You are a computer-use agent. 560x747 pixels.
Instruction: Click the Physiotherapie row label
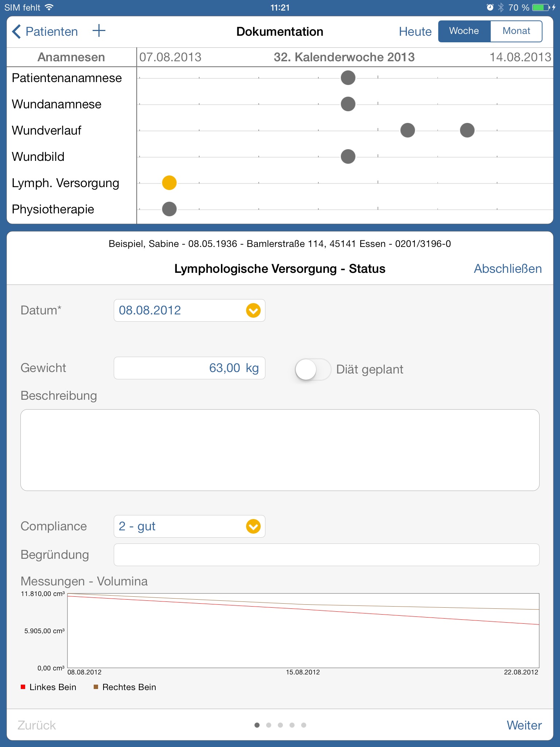tap(53, 209)
